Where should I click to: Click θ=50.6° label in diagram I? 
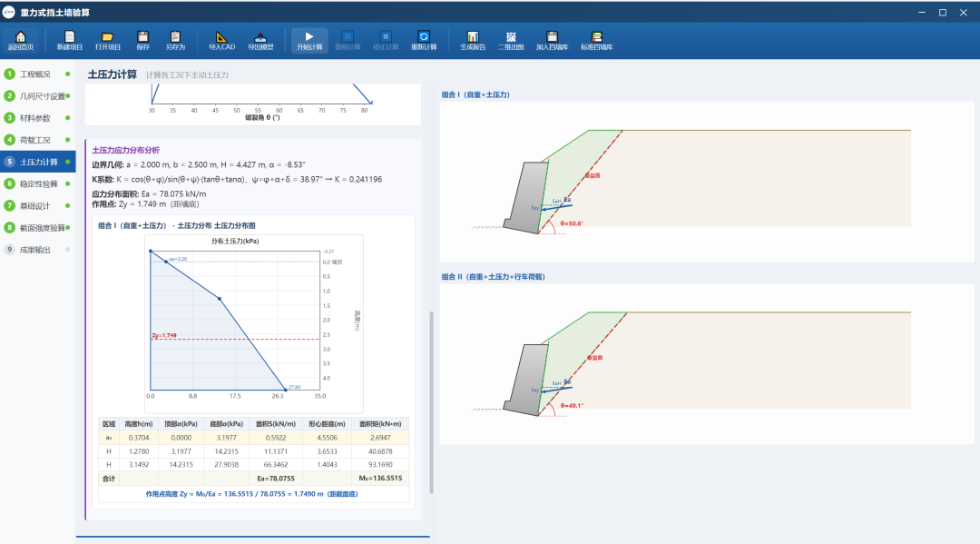(572, 223)
